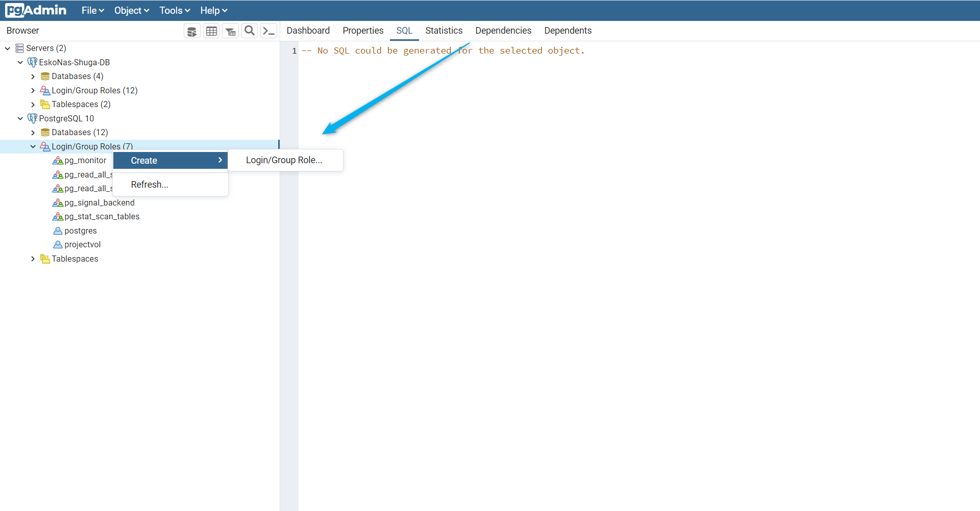Select the projectvol role in tree
Screen dimensions: 980x511
tap(83, 244)
